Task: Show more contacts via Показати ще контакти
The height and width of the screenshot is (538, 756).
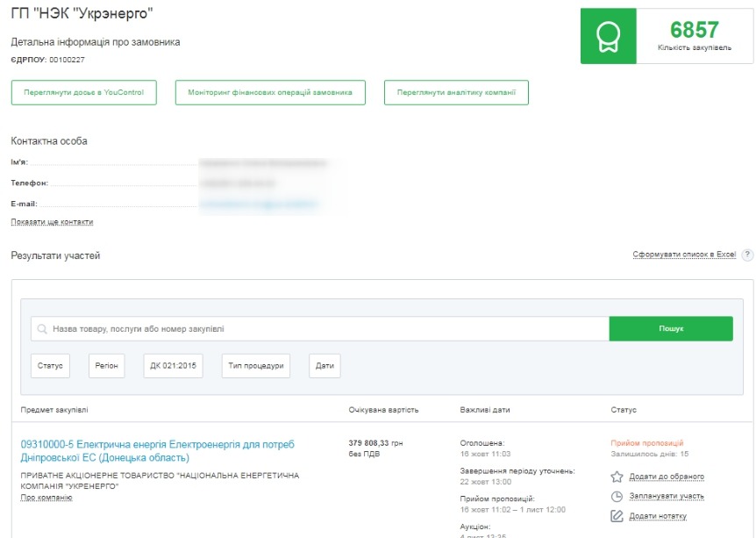Action: 52,222
